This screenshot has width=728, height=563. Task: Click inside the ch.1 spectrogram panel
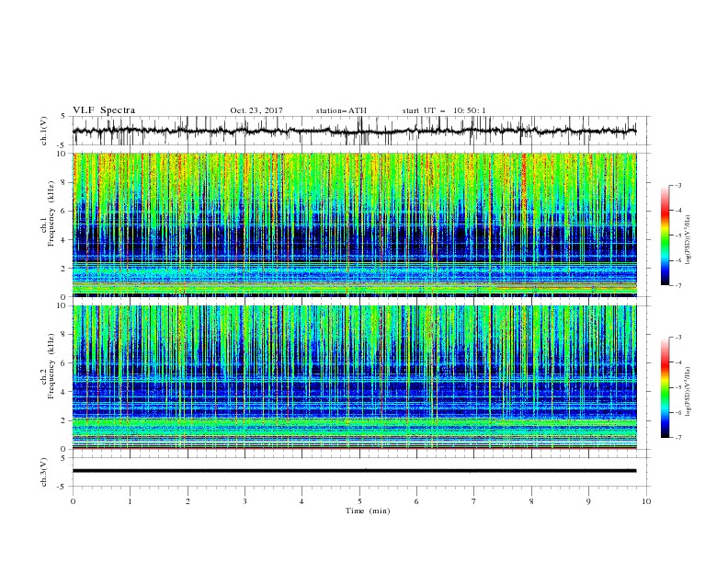pos(355,224)
